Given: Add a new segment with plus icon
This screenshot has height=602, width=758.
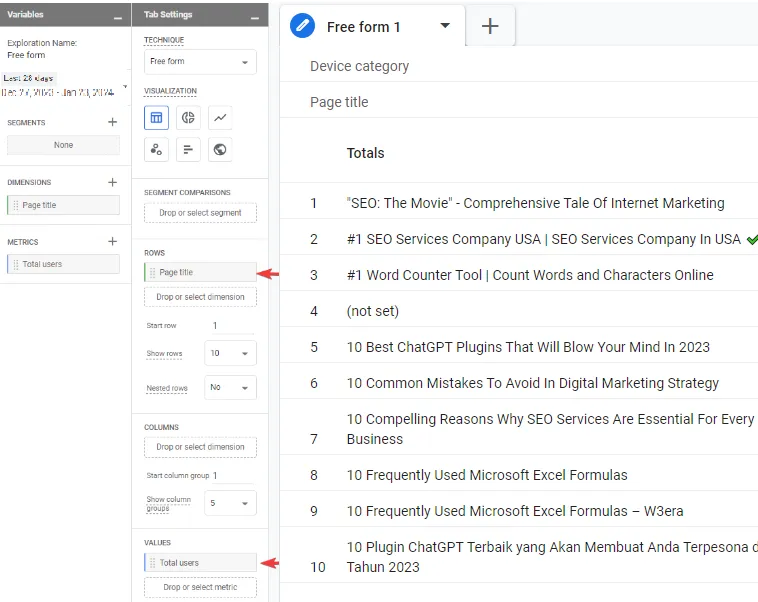Looking at the screenshot, I should pos(112,122).
